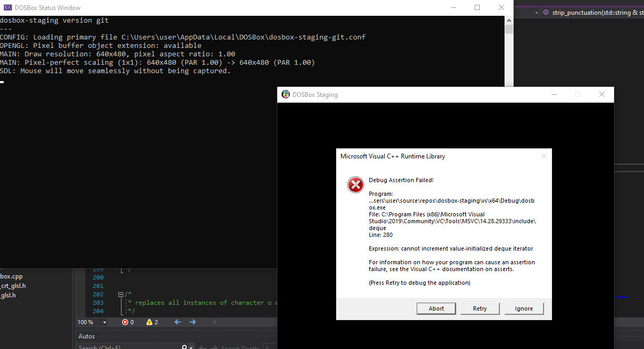Go to next issue with right arrow
The height and width of the screenshot is (349, 644).
193,322
